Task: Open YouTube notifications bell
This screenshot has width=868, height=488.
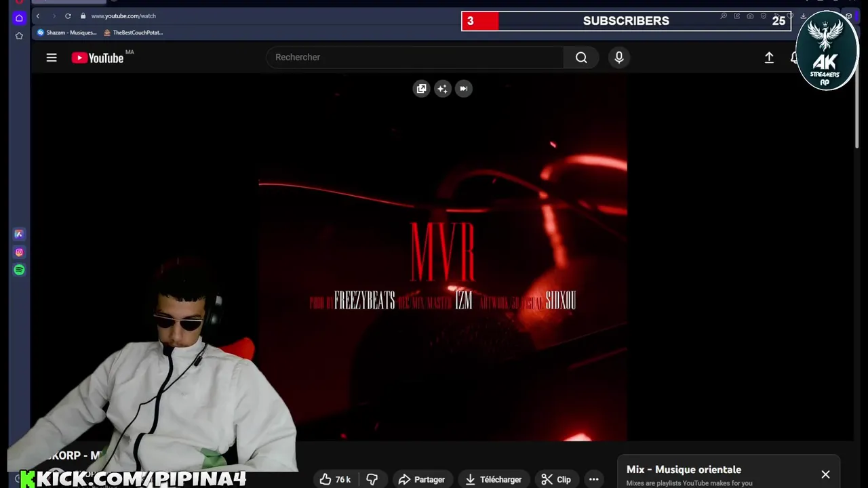Action: coord(795,58)
